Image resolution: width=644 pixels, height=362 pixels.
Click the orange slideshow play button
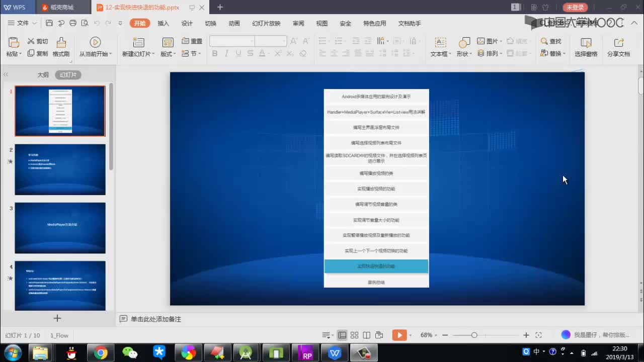(399, 335)
